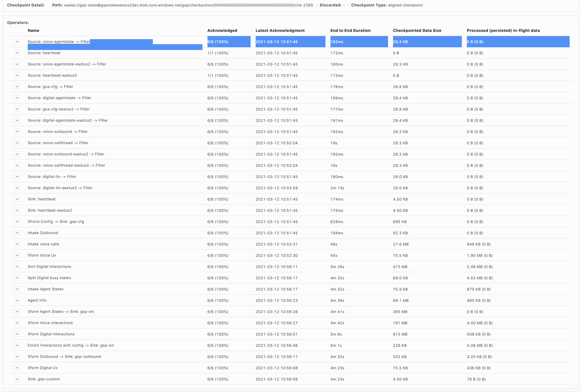Click plus icon beside Intake Outbound

click(17, 233)
